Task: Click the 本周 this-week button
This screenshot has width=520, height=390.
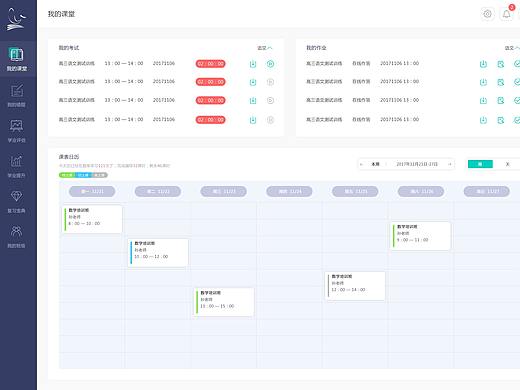Action: (x=375, y=164)
